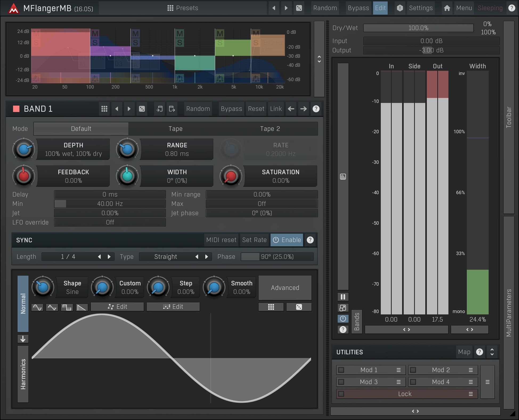The height and width of the screenshot is (420, 519).
Task: Pause the meters with pause icon
Action: coord(343,297)
